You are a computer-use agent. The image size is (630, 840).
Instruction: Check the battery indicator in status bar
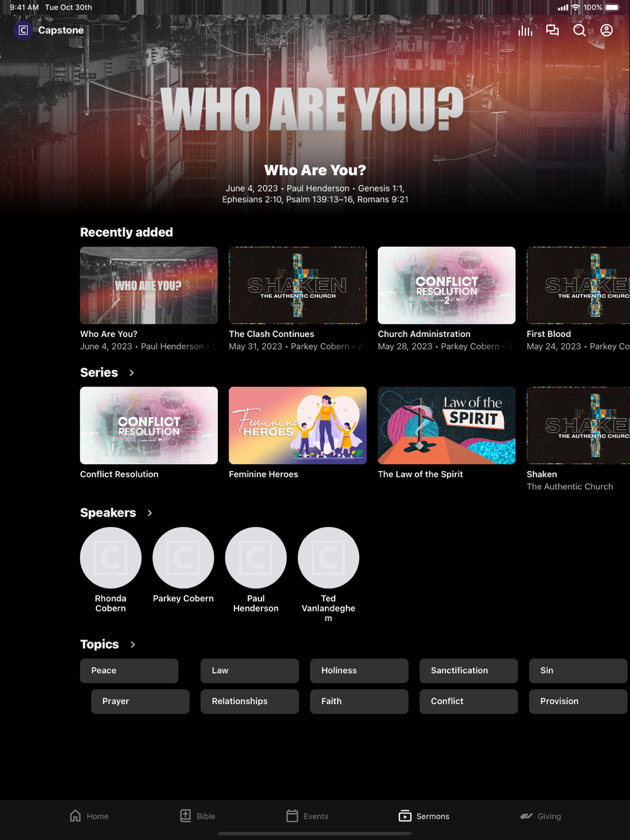pos(612,8)
